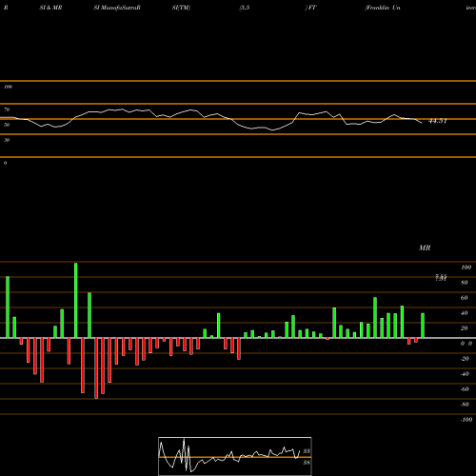This screenshot has height=476, width=476.
Task: Click the "SI(TM)" header text
Action: [181, 8]
